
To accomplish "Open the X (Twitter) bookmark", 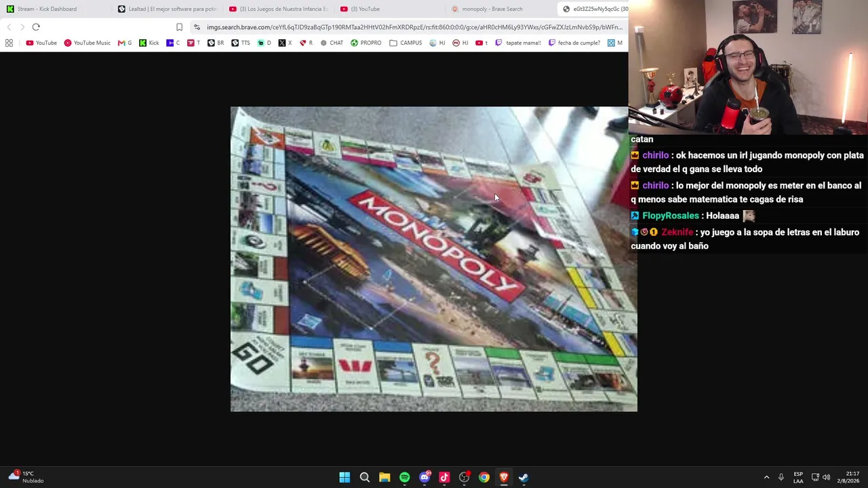I will click(285, 43).
